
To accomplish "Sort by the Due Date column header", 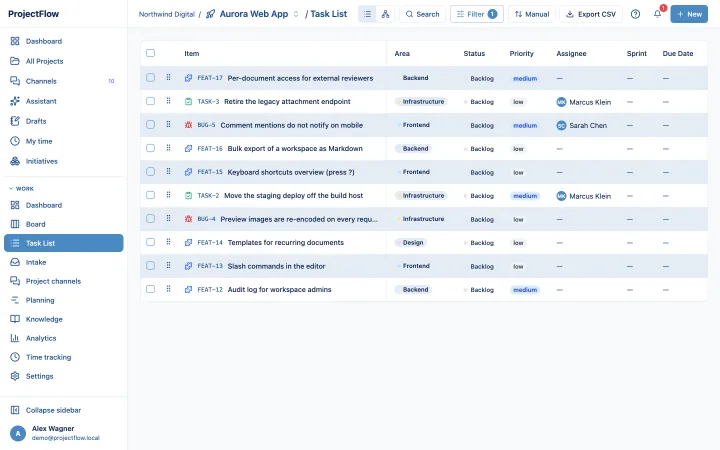I will [x=678, y=53].
